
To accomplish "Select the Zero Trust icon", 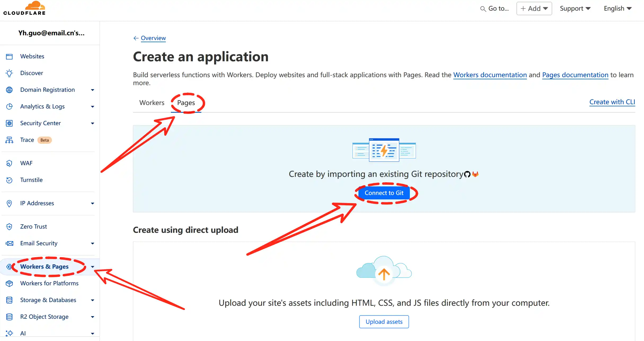I will coord(9,226).
